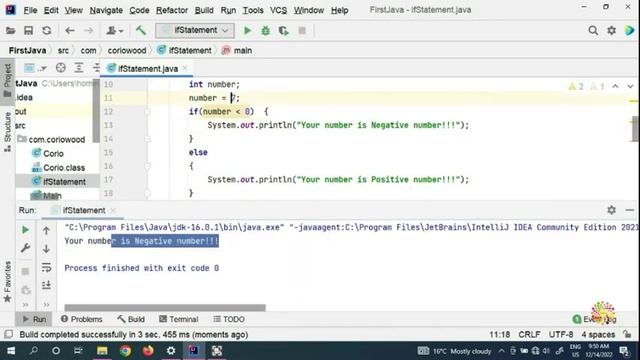Switch to the Terminal tool tab
Viewport: 640px width, 360px height.
[179, 319]
